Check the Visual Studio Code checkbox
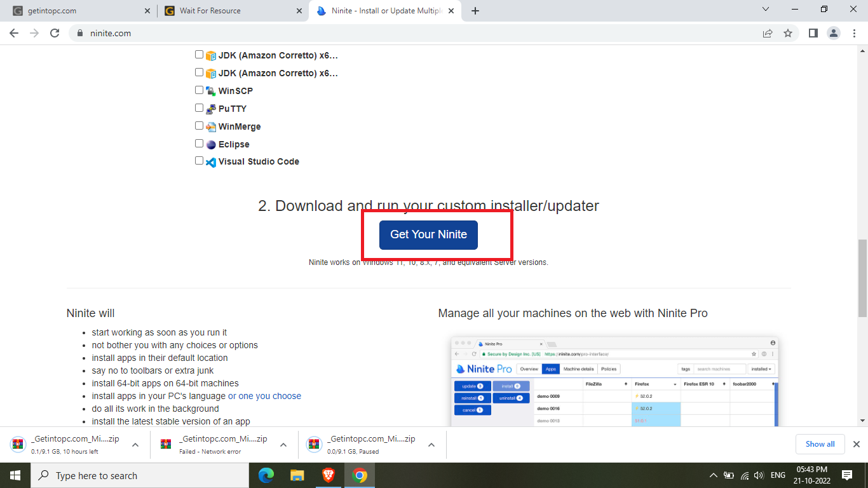 (x=200, y=161)
